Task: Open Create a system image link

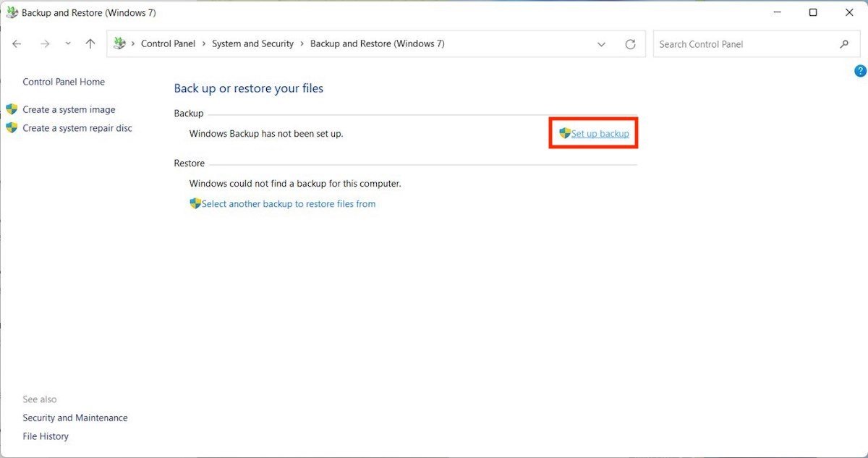Action: [69, 109]
